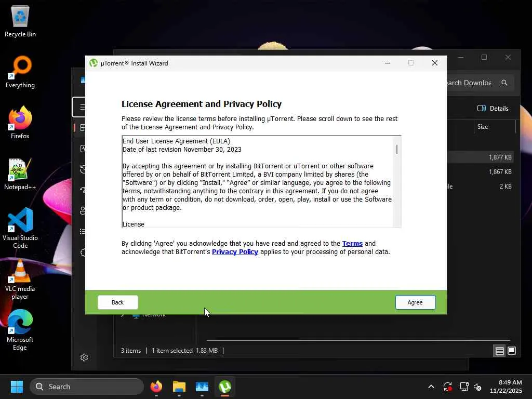Toggle the Details pane in File Explorer
Screen dimensions: 532x399
[x=493, y=108]
